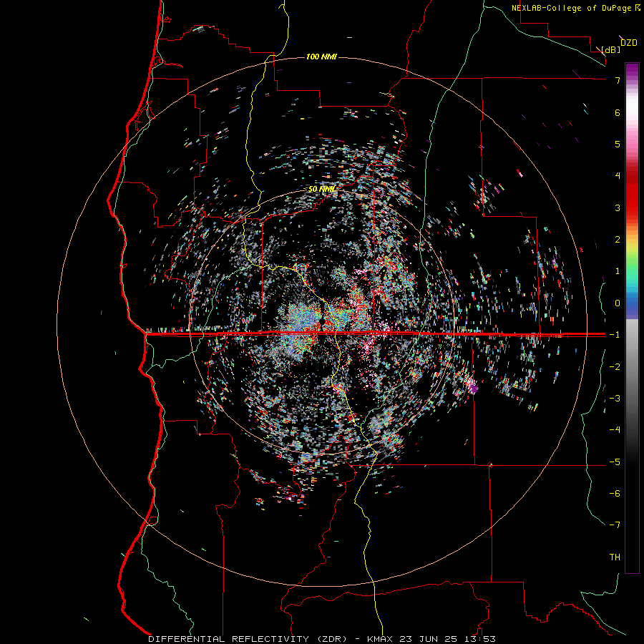
Task: Click the 5 value on the scale
Action: (618, 144)
